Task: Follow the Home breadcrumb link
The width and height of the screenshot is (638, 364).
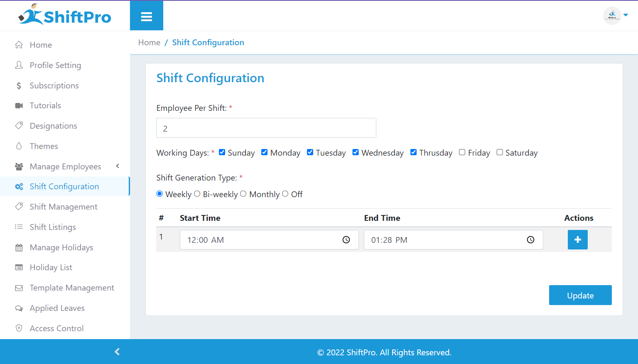Action: pos(149,42)
